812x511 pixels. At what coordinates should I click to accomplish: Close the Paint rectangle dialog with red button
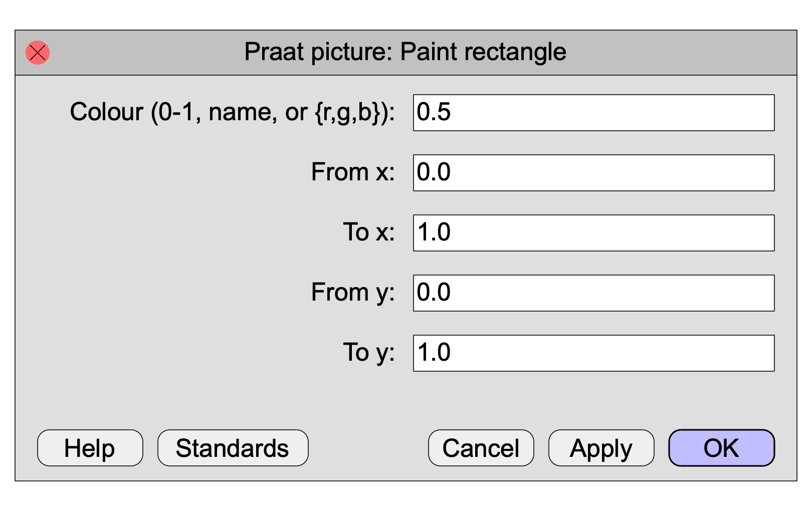(x=38, y=53)
